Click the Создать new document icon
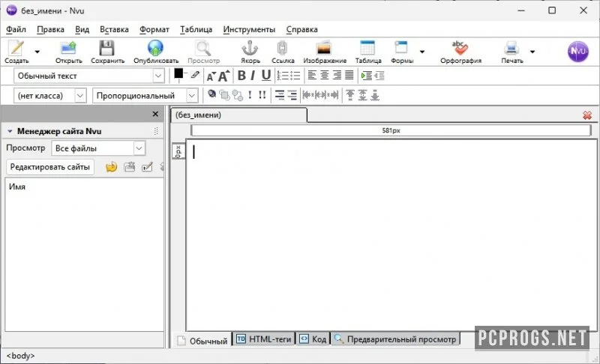This screenshot has height=364, width=600. [x=16, y=48]
